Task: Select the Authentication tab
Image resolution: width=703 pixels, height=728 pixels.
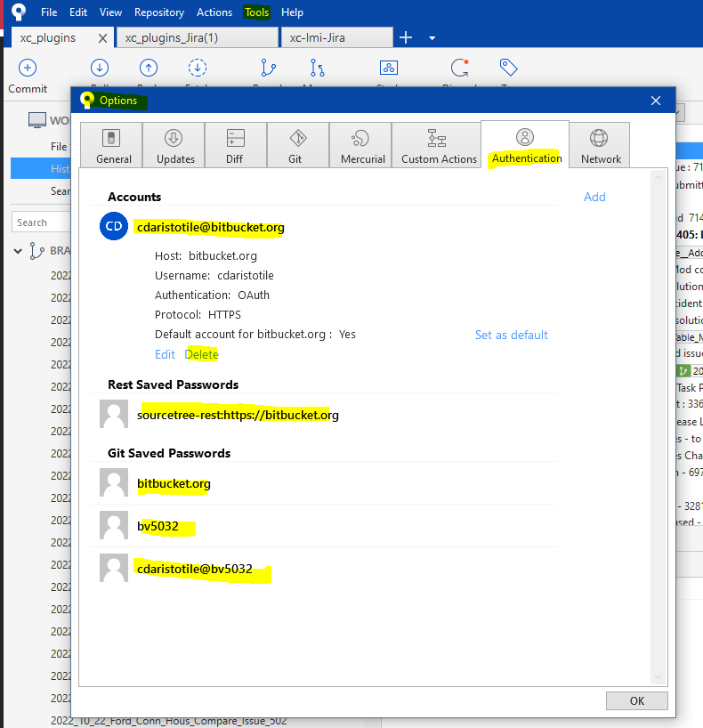Action: [525, 144]
